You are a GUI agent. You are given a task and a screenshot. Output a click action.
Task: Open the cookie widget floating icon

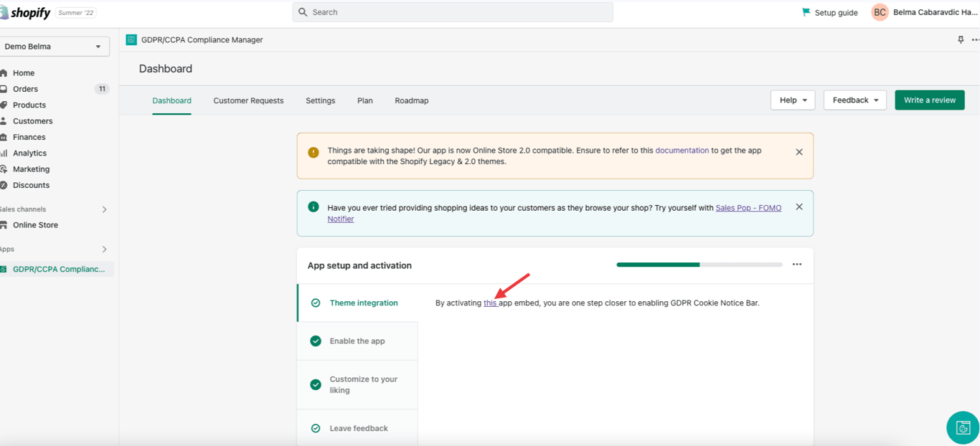point(963,428)
